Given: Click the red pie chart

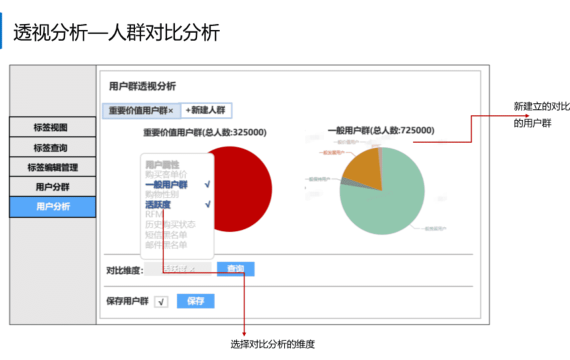Looking at the screenshot, I should (x=243, y=189).
